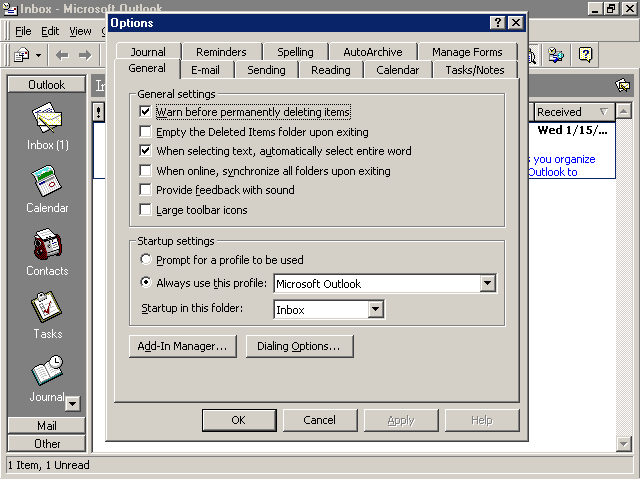Click the Apply button
This screenshot has width=640, height=480.
401,420
